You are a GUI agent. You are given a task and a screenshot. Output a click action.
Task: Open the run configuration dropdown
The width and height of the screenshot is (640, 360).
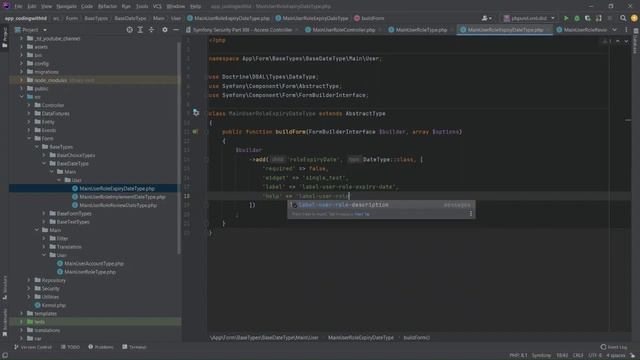tap(529, 18)
